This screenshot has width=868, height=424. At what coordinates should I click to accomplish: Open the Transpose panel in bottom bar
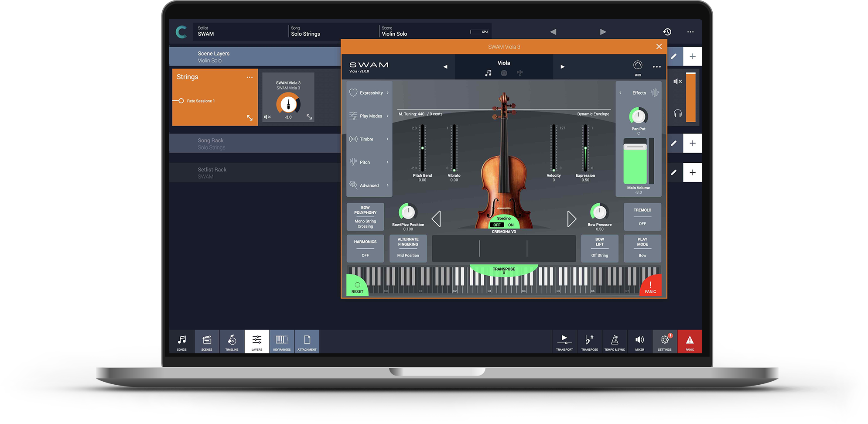589,342
